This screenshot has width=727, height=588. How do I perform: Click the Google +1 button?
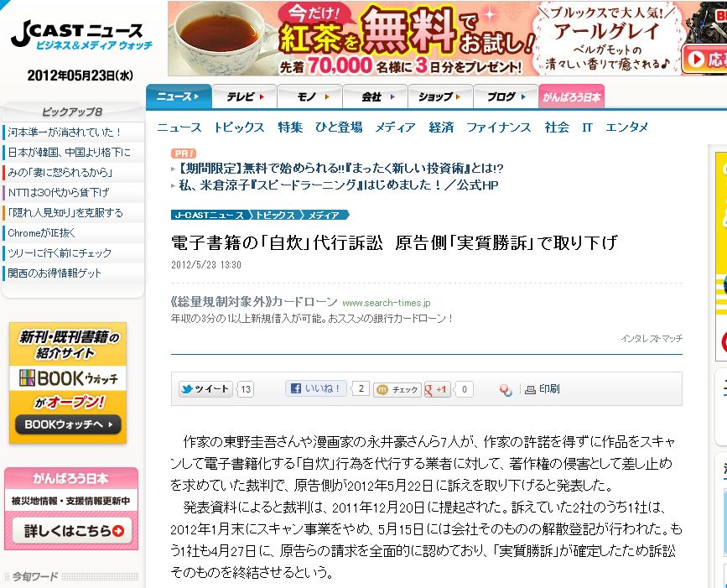(437, 389)
